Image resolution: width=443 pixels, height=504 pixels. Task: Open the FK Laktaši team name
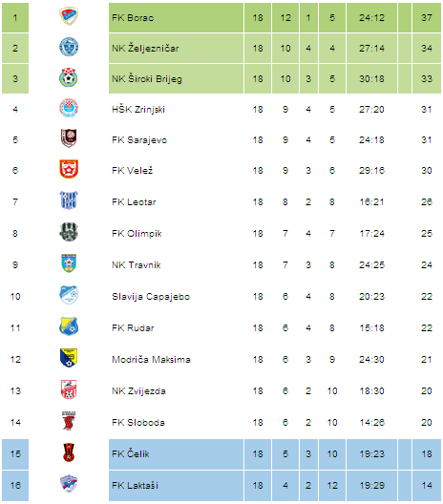click(x=135, y=485)
